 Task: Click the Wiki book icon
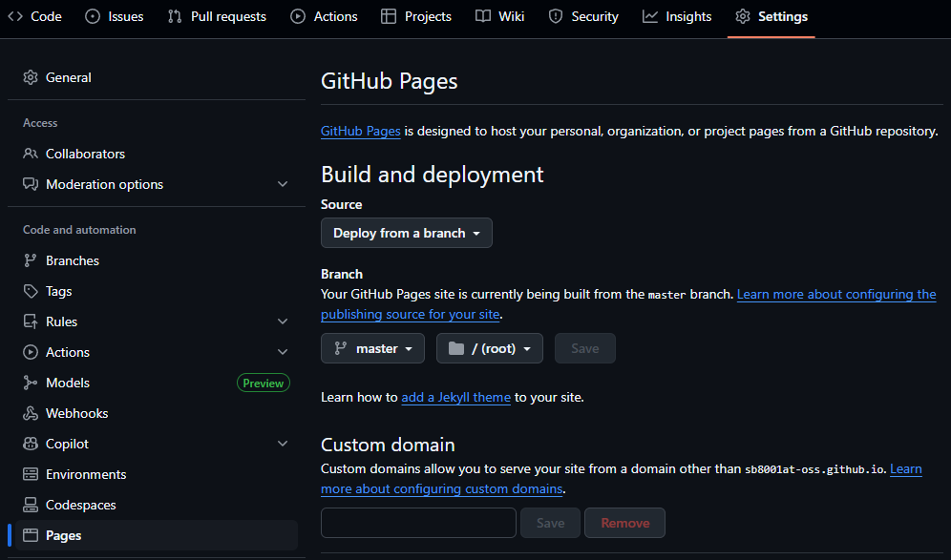(483, 16)
